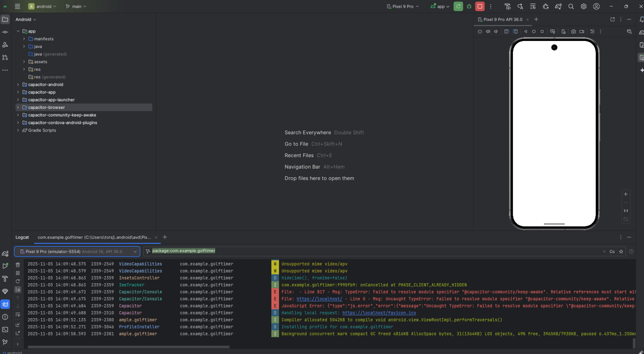Switch to the com.example.golftimer Logcat tab
The width and height of the screenshot is (644, 354).
click(94, 237)
